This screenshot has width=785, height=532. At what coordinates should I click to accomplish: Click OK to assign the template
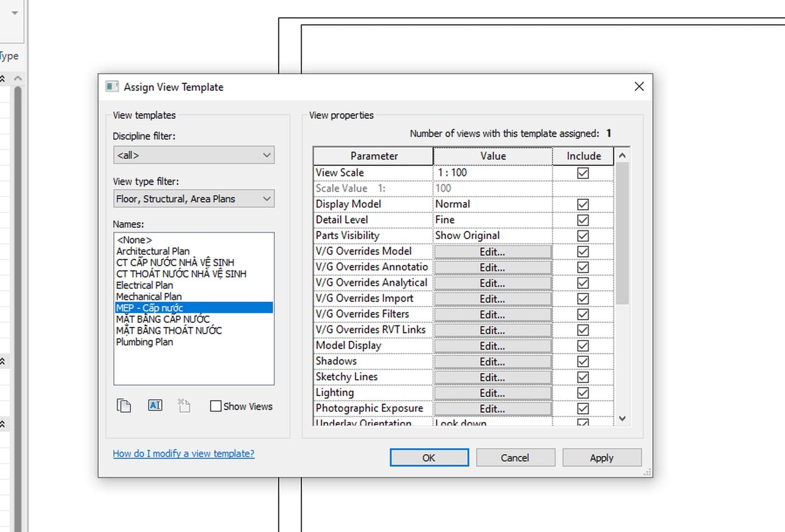[x=429, y=458]
